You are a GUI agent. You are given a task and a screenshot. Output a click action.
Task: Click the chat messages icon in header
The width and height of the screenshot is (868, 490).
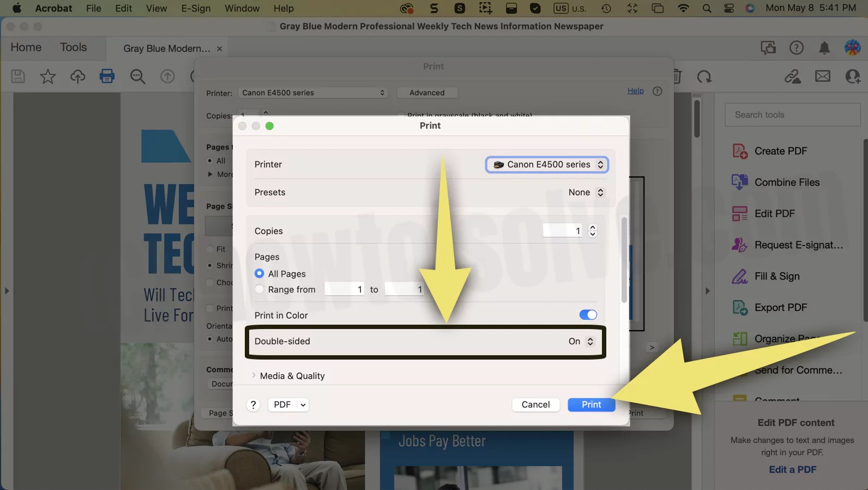pyautogui.click(x=768, y=48)
